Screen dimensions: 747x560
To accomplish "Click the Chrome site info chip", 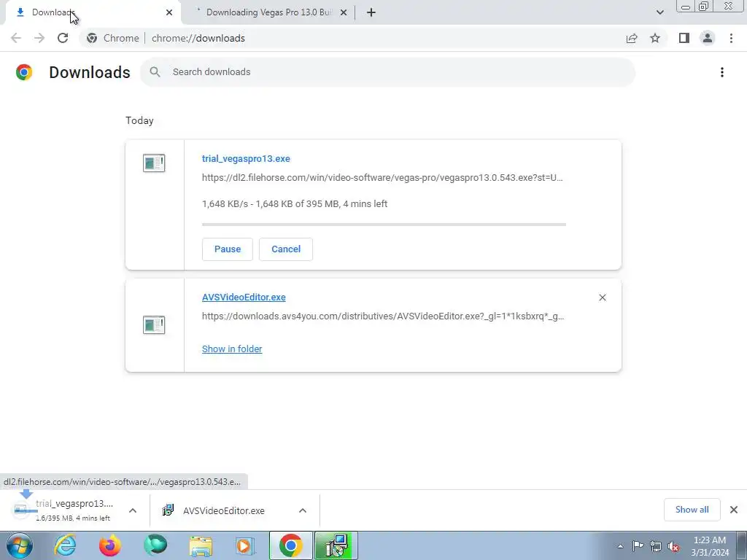I will [x=113, y=38].
